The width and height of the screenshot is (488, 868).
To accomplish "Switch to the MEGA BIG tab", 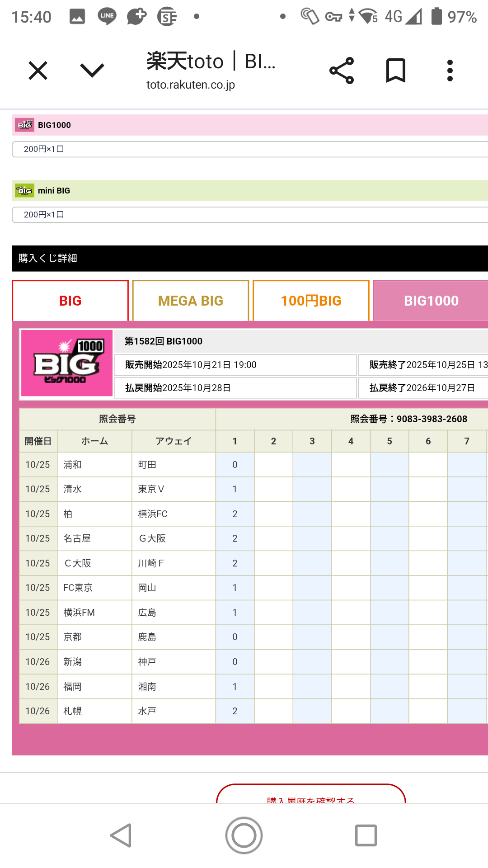I will coord(191,301).
